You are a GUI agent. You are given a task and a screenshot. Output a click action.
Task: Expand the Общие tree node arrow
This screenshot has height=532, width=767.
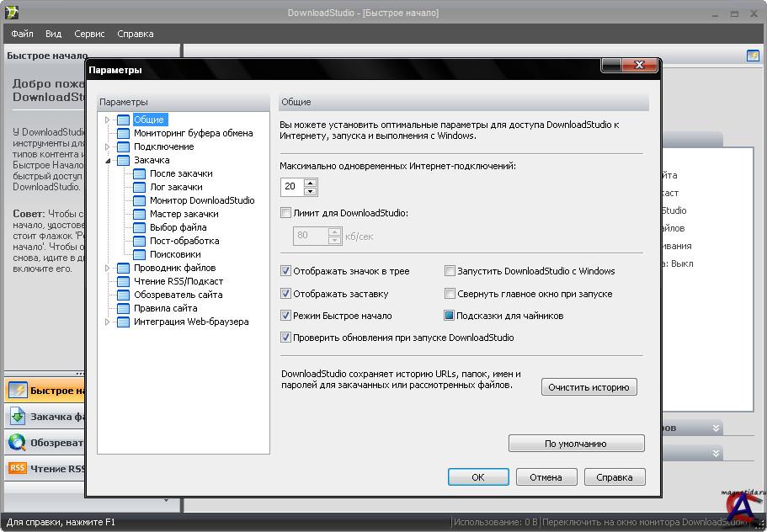(107, 120)
